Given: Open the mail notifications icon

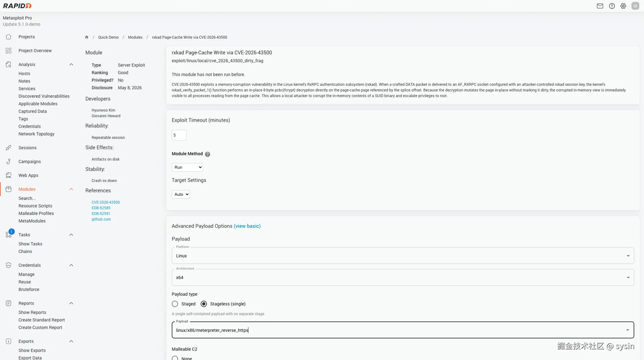Looking at the screenshot, I should (x=600, y=6).
